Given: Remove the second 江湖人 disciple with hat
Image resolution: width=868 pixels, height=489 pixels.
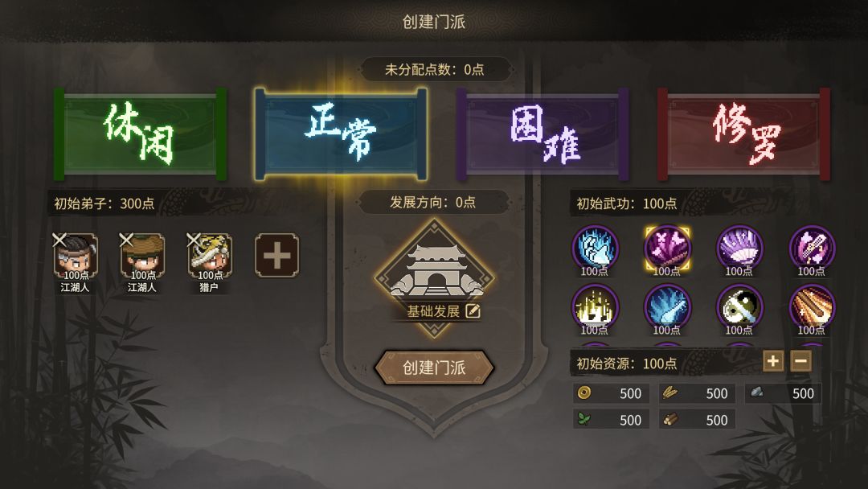Looking at the screenshot, I should tap(126, 240).
